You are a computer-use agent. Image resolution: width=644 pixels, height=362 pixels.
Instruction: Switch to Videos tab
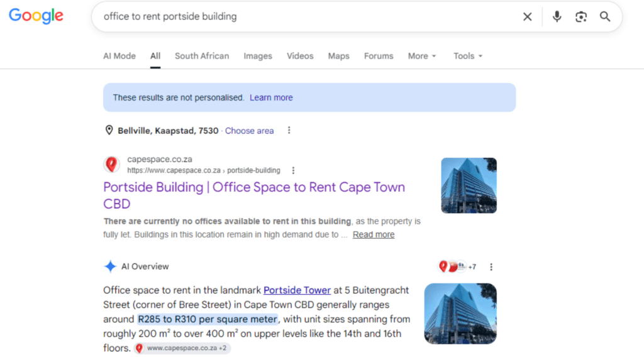point(300,56)
